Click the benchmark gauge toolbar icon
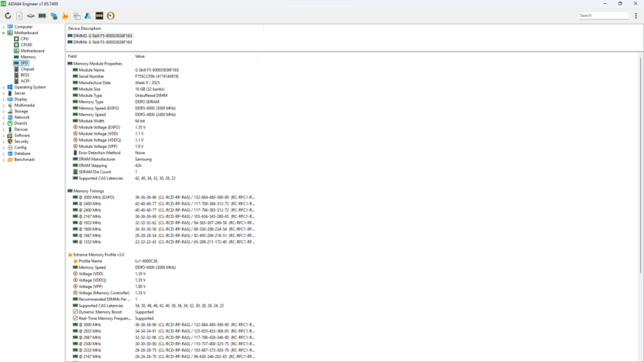 pos(110,16)
